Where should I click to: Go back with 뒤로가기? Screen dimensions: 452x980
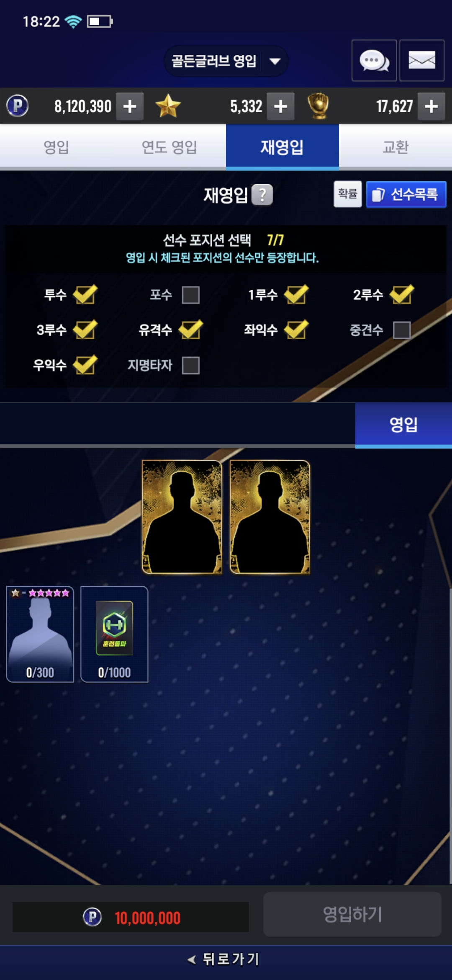(x=224, y=959)
